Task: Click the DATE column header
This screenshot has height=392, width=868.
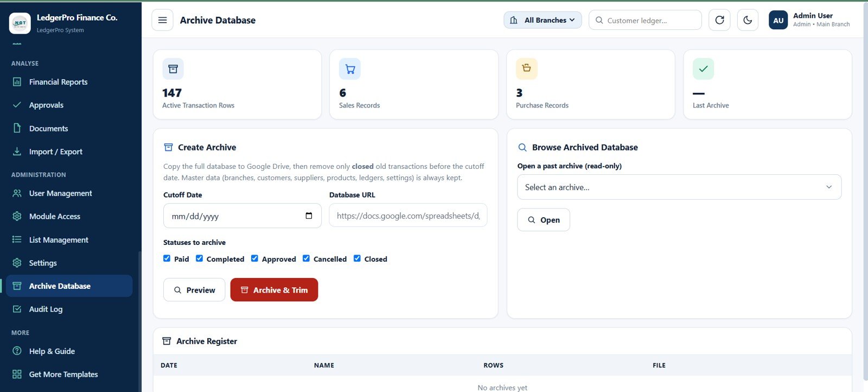Action: point(169,365)
